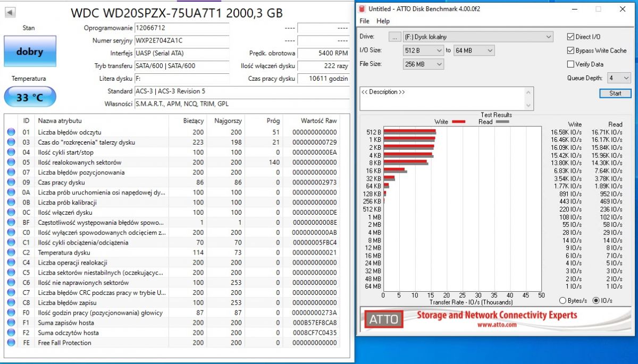The width and height of the screenshot is (638, 364).
Task: Click the '10611 godzin' power-on hours field
Action: click(323, 79)
